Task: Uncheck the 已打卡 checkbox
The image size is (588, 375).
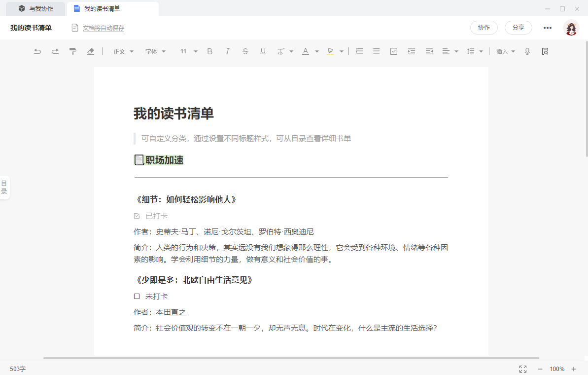Action: 137,216
